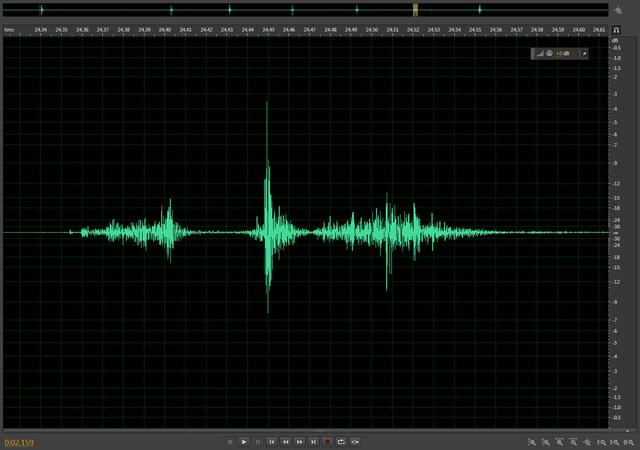Click the HUD gain adjustment knob
This screenshot has width=640, height=450.
(549, 53)
